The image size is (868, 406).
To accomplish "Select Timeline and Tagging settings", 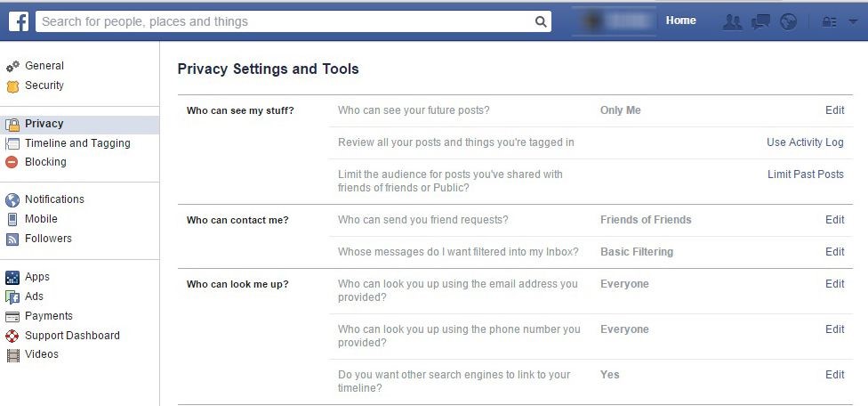I will click(77, 143).
